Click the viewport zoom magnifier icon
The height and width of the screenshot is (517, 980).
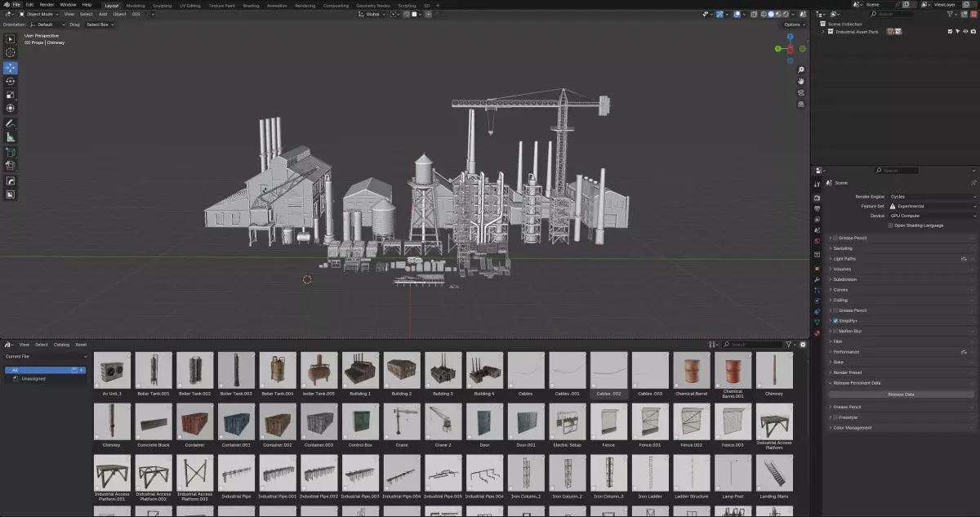(x=801, y=69)
